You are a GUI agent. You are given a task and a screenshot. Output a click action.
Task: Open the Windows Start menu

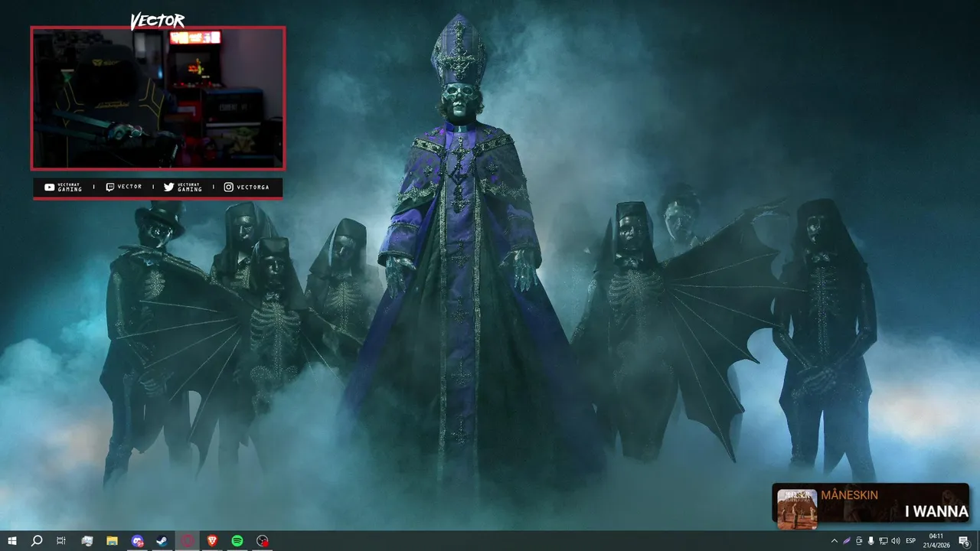(12, 541)
